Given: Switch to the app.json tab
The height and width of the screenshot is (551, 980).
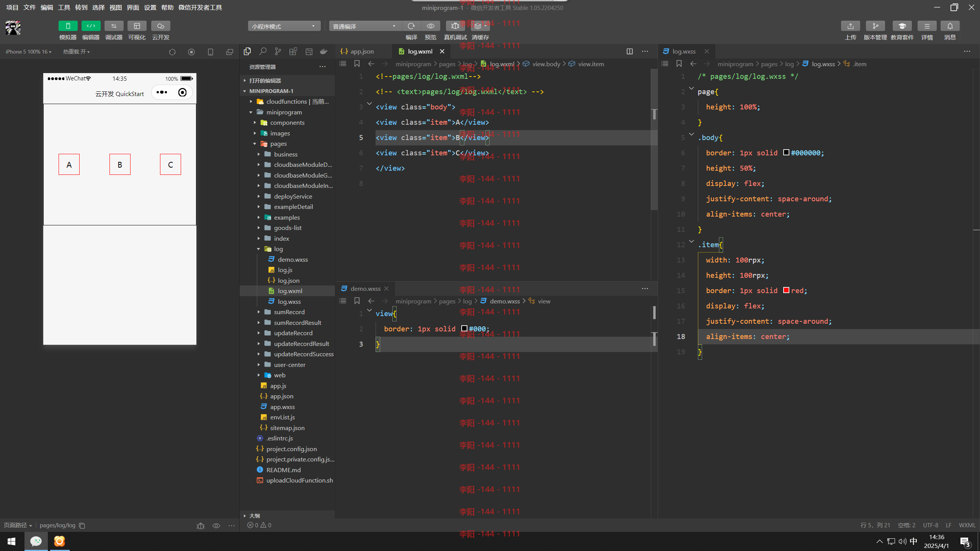Looking at the screenshot, I should (362, 51).
